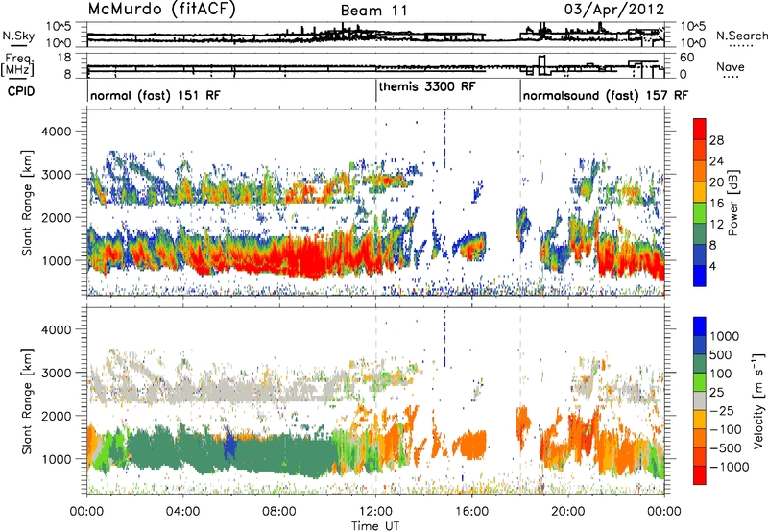Click the power scale value '4'
This screenshot has width=768, height=532.
tap(712, 266)
